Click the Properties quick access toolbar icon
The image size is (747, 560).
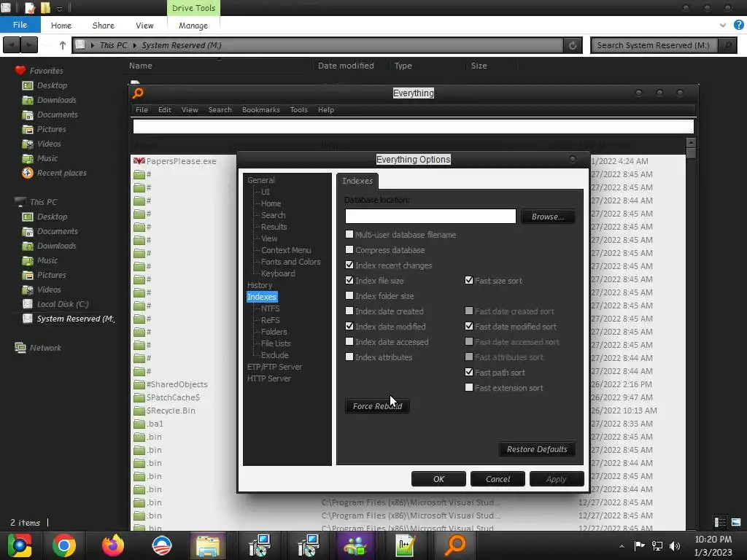30,8
